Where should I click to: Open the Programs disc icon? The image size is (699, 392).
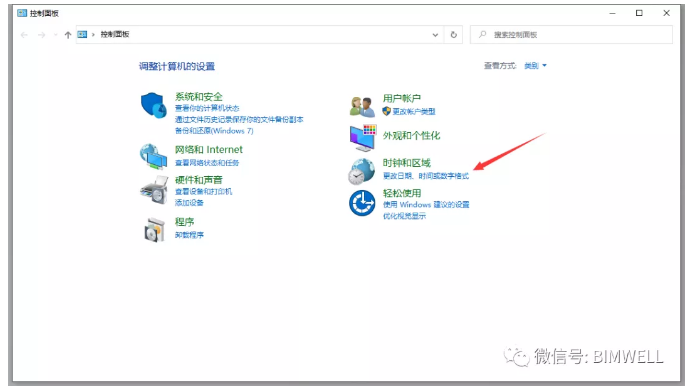(154, 230)
